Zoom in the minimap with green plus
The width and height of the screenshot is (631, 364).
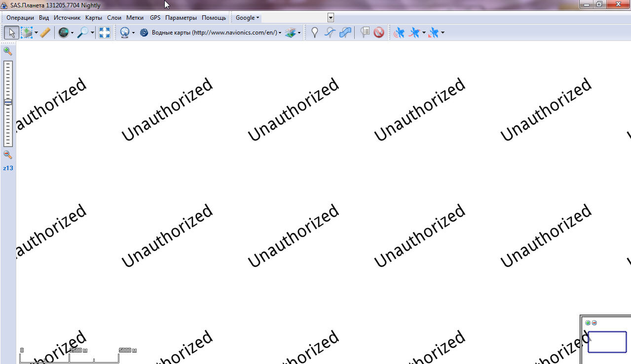(x=588, y=323)
